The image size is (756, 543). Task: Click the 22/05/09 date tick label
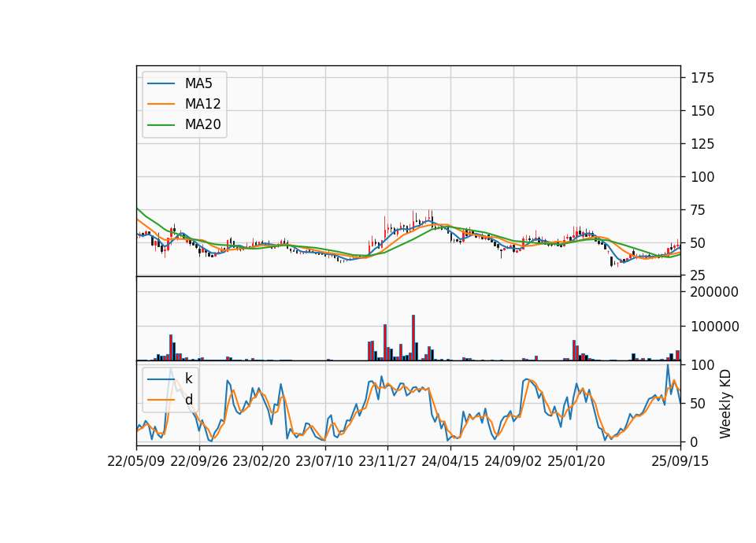coord(136,461)
